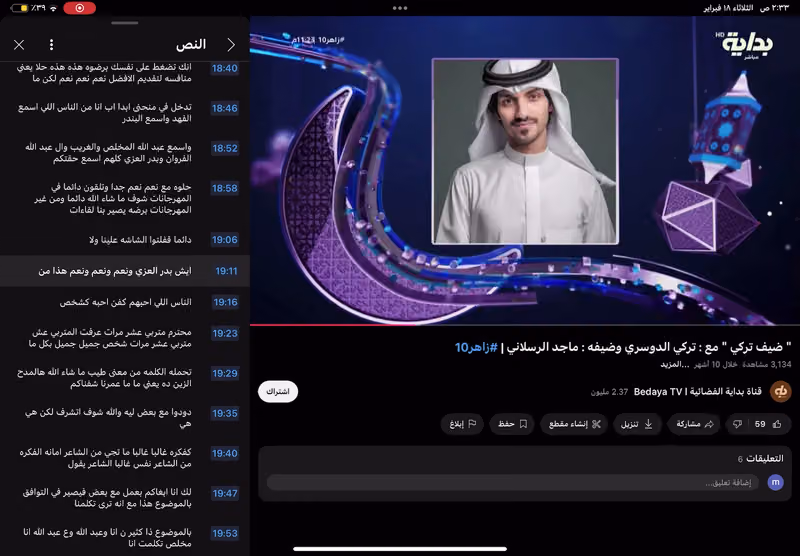Tap the chevron beside النص header
The width and height of the screenshot is (800, 556).
tap(231, 45)
